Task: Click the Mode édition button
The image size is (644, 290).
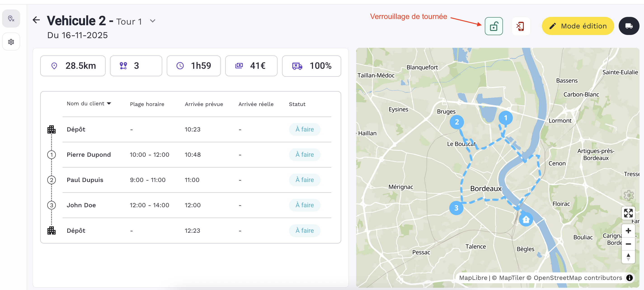Action: pos(578,26)
